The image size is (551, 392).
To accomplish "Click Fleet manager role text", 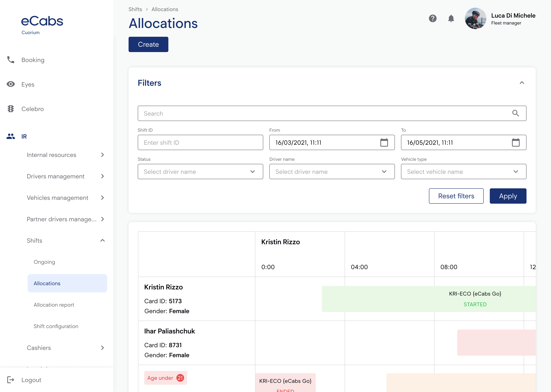I will (506, 23).
